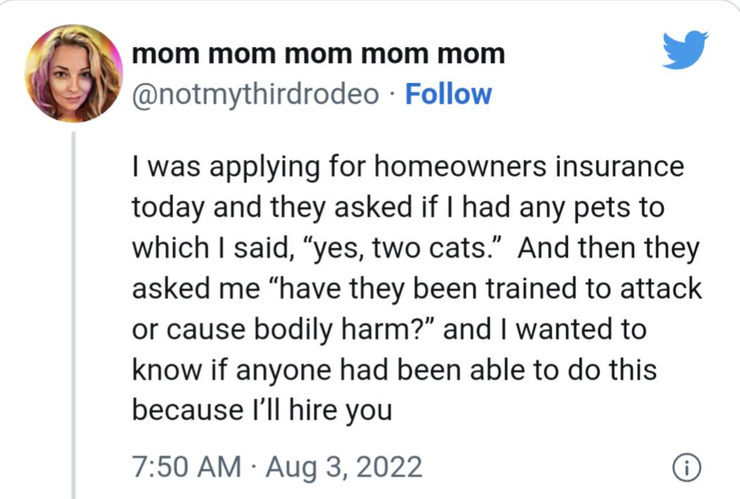This screenshot has width=740, height=499.
Task: Click the word homeowners in the tweet
Action: pyautogui.click(x=460, y=167)
